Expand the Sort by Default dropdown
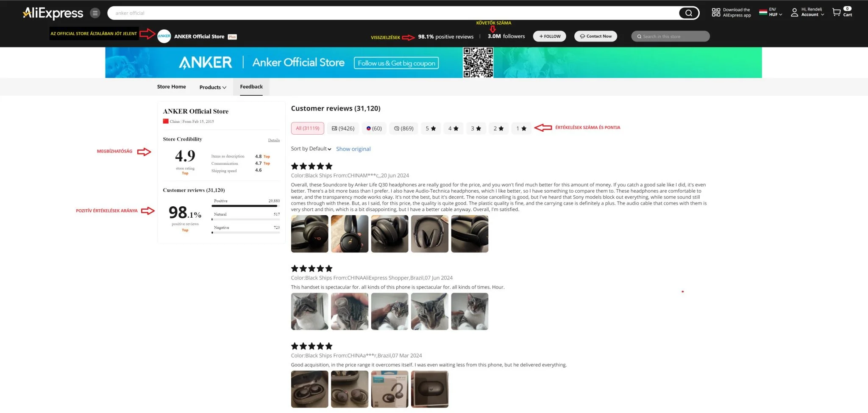This screenshot has height=413, width=868. point(311,149)
